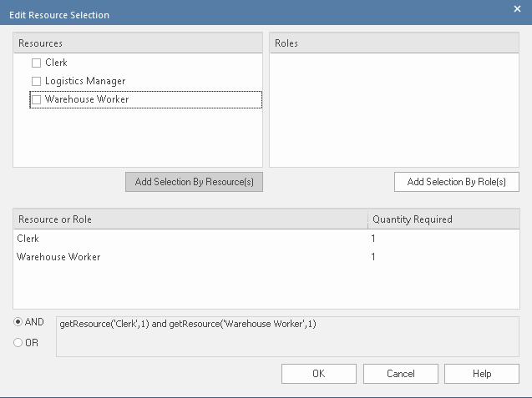Click the Resources column header
This screenshot has height=398, width=532.
pos(138,43)
